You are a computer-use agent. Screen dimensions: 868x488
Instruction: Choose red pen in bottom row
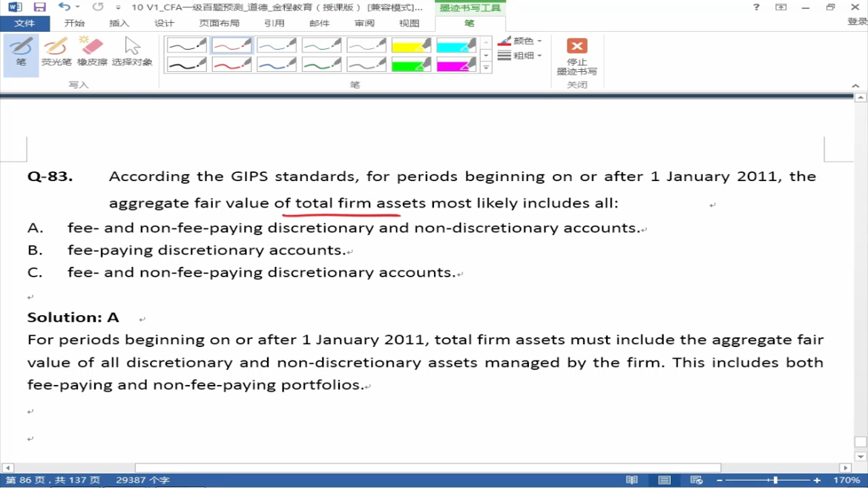tap(231, 65)
